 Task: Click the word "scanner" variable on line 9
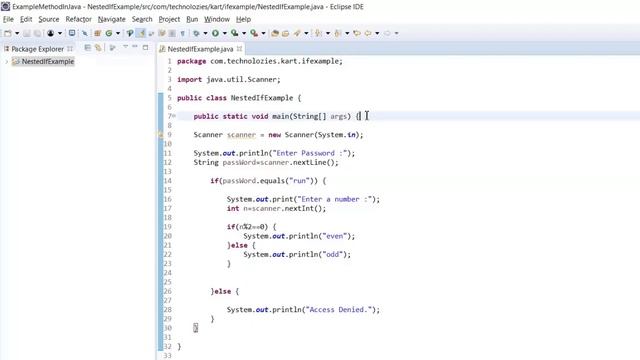(x=241, y=135)
